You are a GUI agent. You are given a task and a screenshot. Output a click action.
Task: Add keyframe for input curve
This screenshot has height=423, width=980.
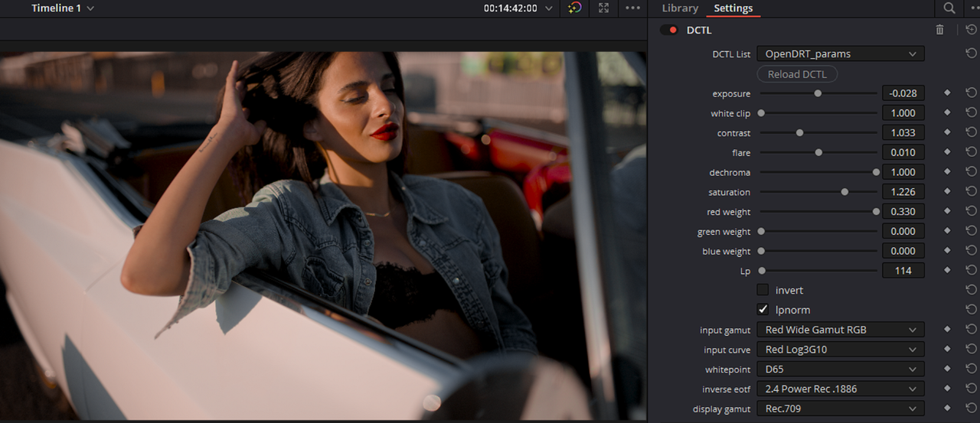947,350
